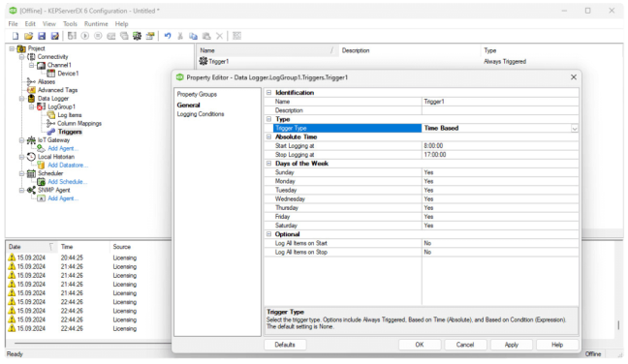628x364 pixels.
Task: Click the Data Logger tree icon
Action: 31,99
